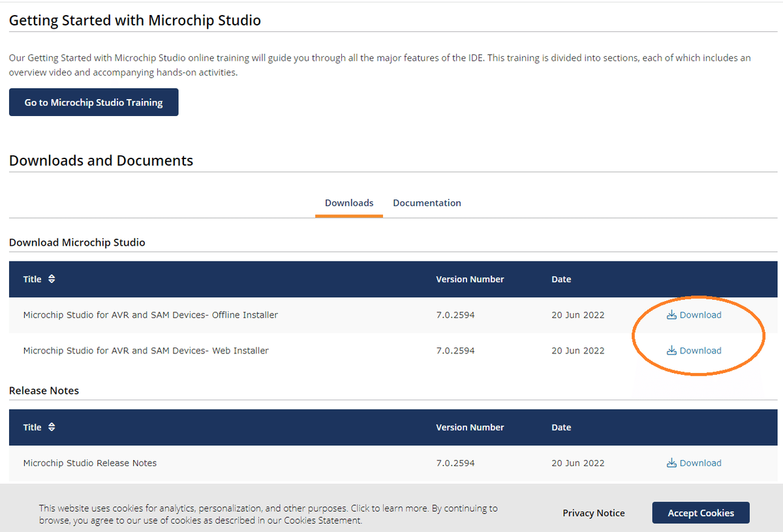This screenshot has width=783, height=532.
Task: Select the Offline Installer title text
Action: click(151, 315)
